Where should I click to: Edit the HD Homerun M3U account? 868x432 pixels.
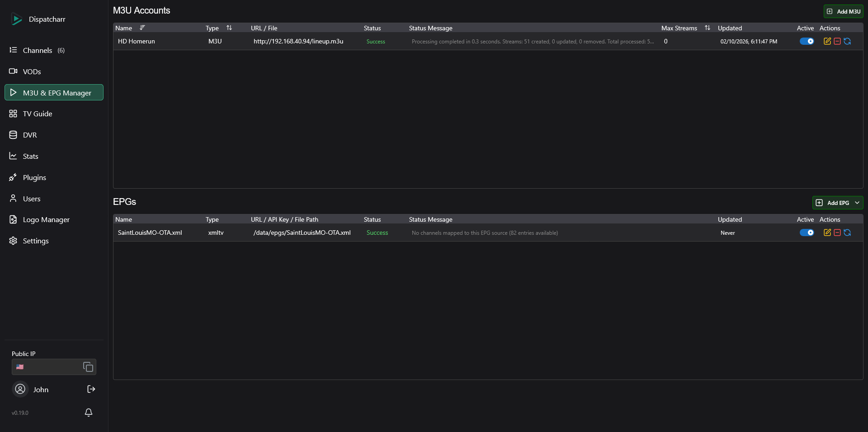827,41
